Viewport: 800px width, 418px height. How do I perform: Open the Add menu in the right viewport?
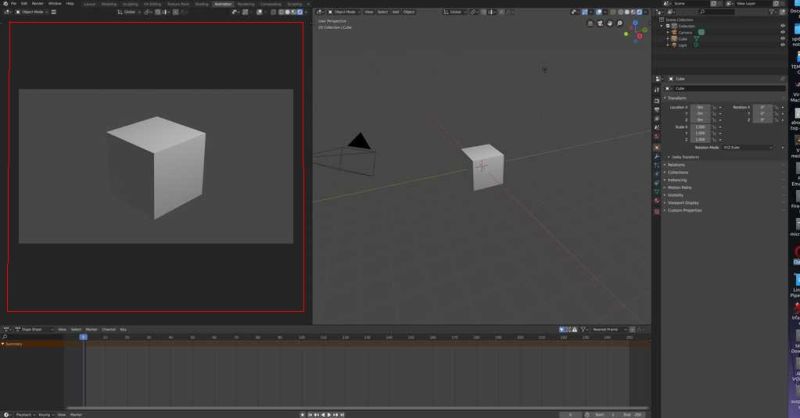pyautogui.click(x=395, y=12)
